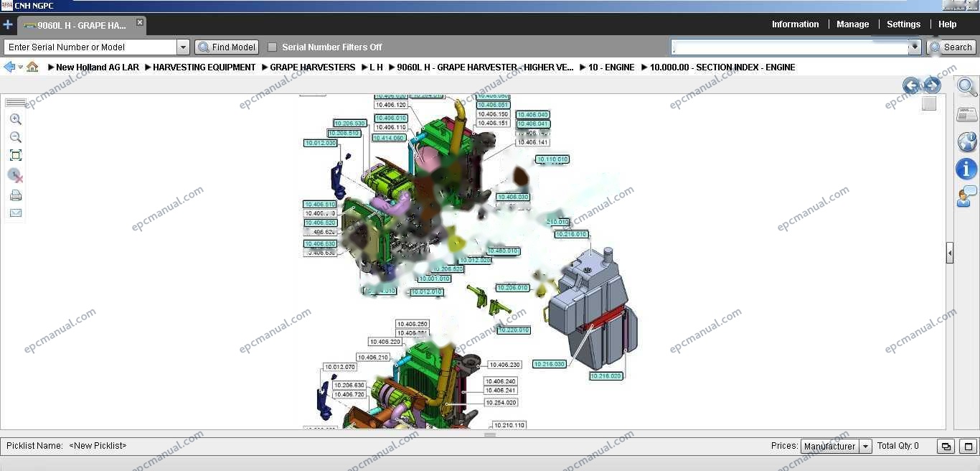
Task: Select callout 10.406.230 on lower diagram
Action: [x=505, y=365]
